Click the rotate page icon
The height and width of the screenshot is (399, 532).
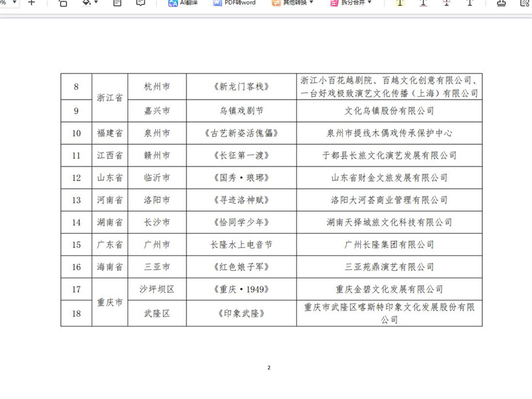tap(63, 3)
